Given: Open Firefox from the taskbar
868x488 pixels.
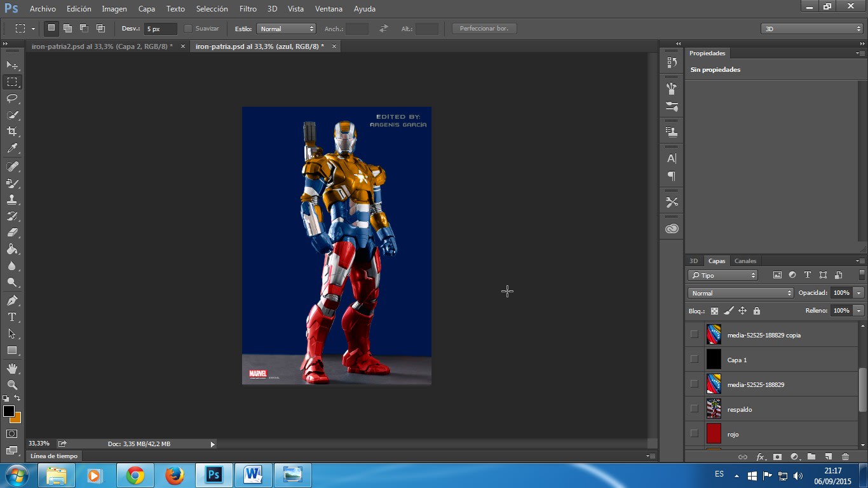Looking at the screenshot, I should 174,475.
